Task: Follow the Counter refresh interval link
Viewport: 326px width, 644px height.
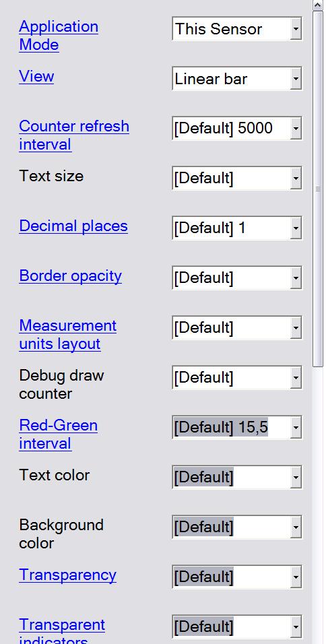Action: coord(74,135)
